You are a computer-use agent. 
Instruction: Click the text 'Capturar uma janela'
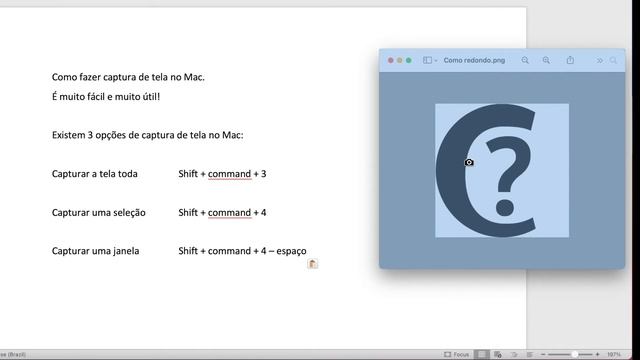coord(96,251)
